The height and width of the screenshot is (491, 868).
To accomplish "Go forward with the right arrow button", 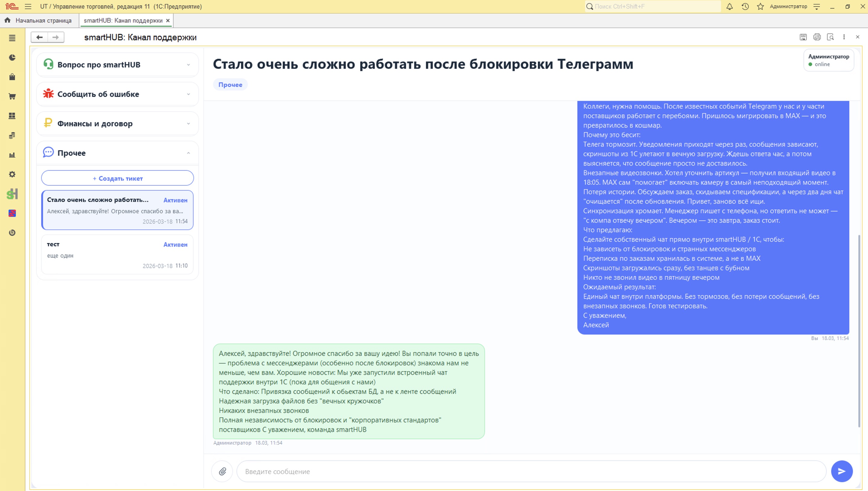I will click(x=56, y=37).
